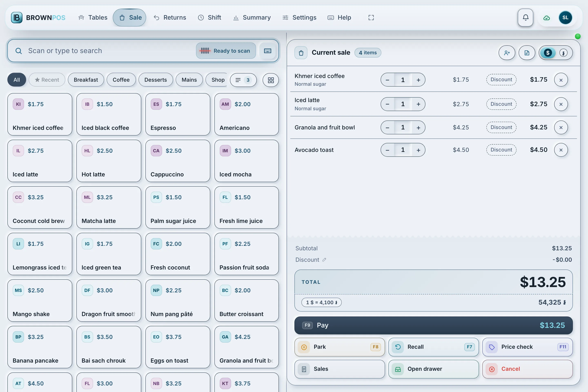Apply Discount to Iced latte line
The width and height of the screenshot is (588, 392).
click(x=501, y=104)
